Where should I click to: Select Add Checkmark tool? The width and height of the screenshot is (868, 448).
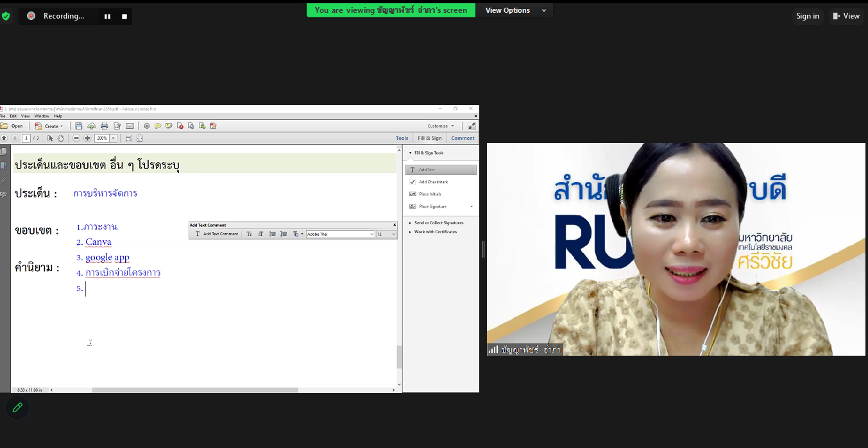433,182
